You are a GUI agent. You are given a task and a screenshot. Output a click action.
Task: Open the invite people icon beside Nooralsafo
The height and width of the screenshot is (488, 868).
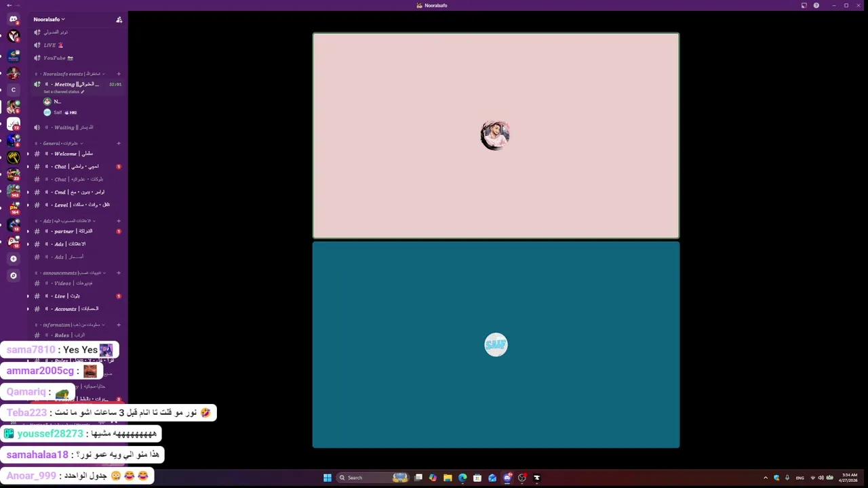coord(119,20)
